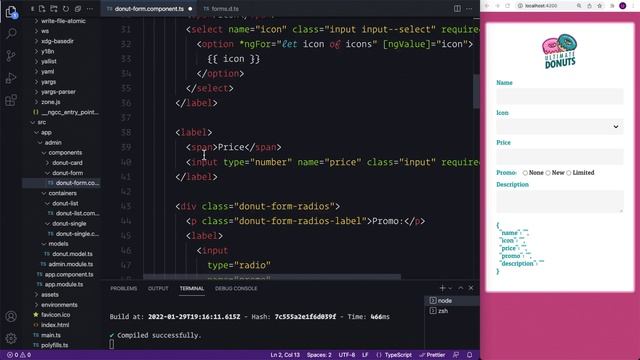Select the New promo radio button
The width and height of the screenshot is (640, 360).
click(548, 173)
